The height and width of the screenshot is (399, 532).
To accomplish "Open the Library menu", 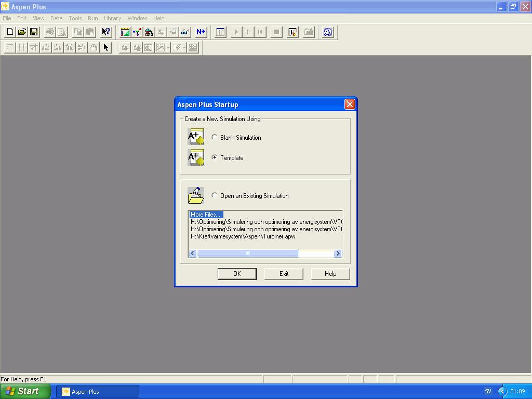I will click(112, 18).
